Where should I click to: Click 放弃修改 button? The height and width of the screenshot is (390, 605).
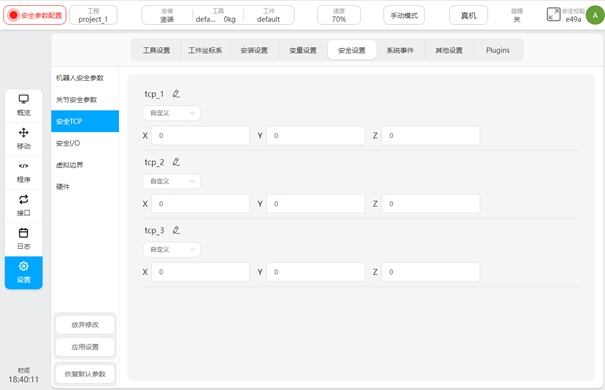(85, 325)
